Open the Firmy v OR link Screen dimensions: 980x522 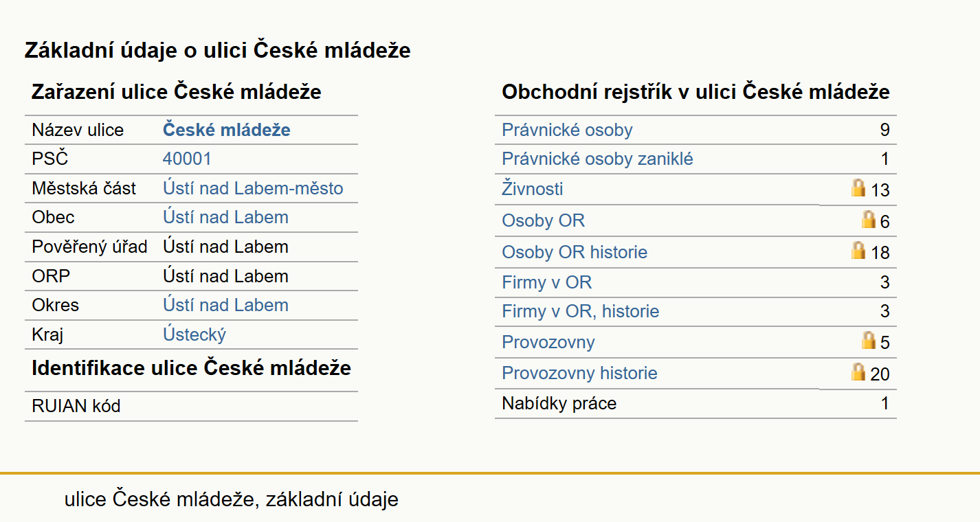click(x=546, y=282)
